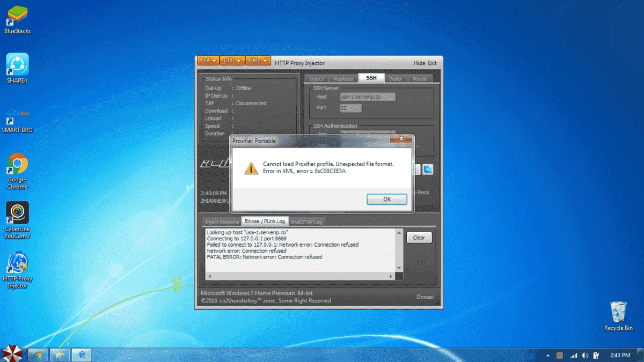This screenshot has height=362, width=644.
Task: Select the CyberLink YouCam 7 shortcut
Action: click(x=17, y=220)
